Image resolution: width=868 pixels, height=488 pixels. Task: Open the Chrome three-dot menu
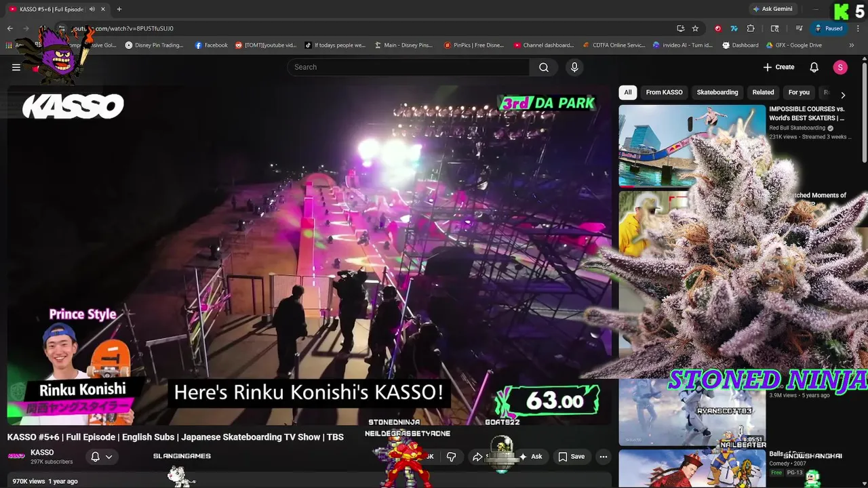(x=858, y=28)
